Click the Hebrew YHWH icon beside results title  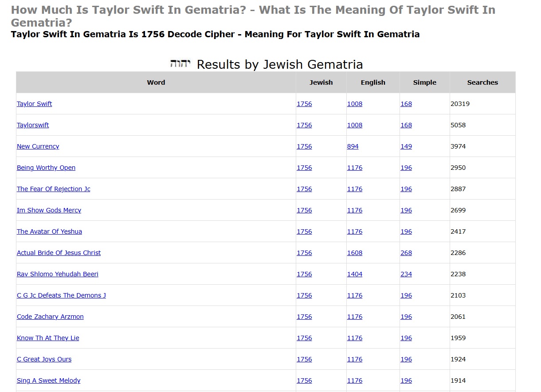180,63
